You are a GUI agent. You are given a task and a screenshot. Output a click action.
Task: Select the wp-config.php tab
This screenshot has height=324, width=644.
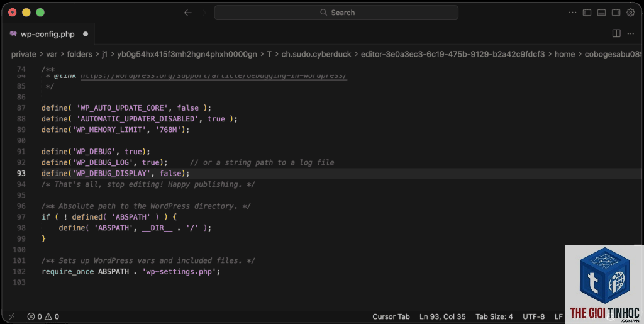48,34
